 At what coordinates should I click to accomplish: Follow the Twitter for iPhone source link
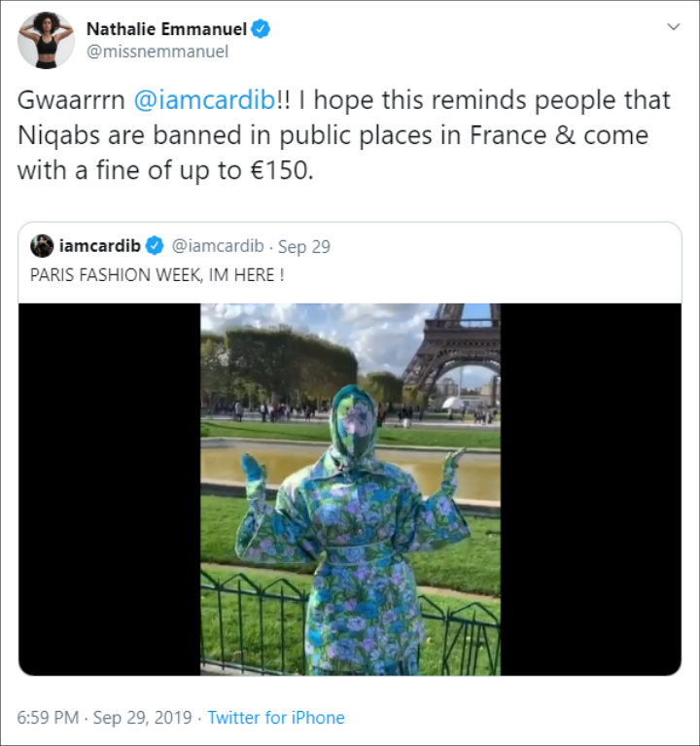[276, 718]
